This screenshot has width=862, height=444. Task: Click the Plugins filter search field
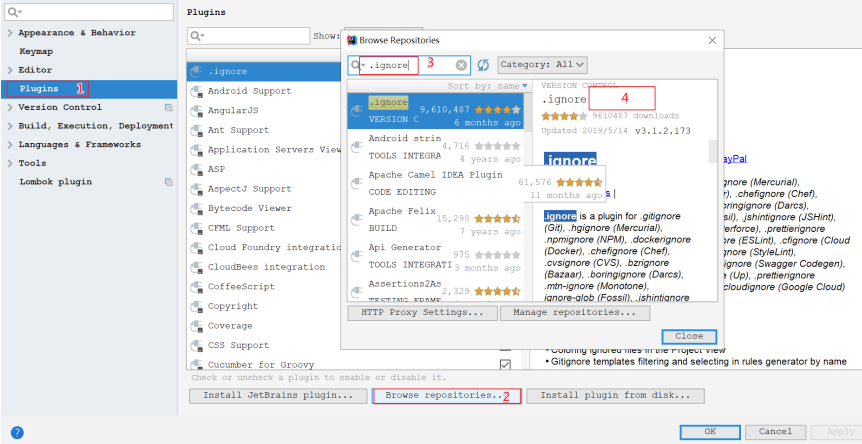[x=248, y=36]
